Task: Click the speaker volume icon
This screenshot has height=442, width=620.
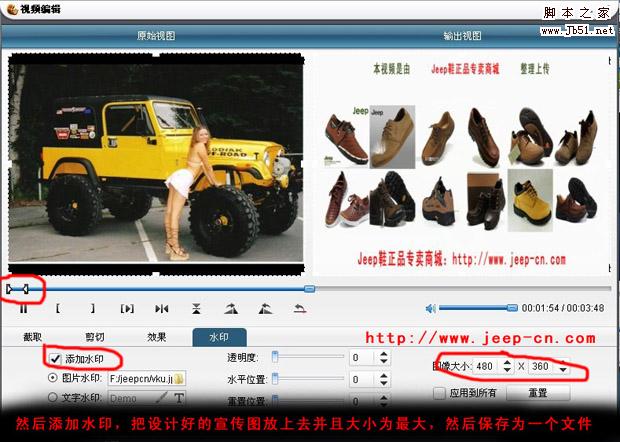Action: [x=430, y=308]
